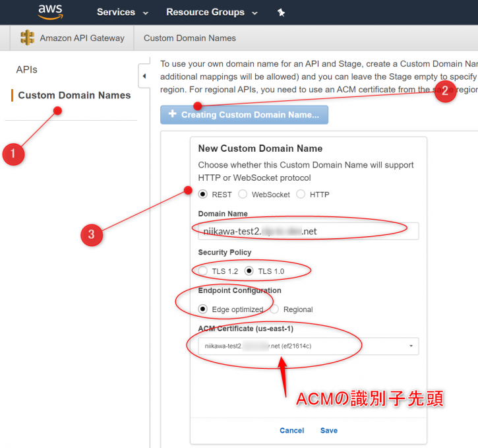The height and width of the screenshot is (448, 478).
Task: Click Creating Custom Domain Name button
Action: click(x=244, y=115)
